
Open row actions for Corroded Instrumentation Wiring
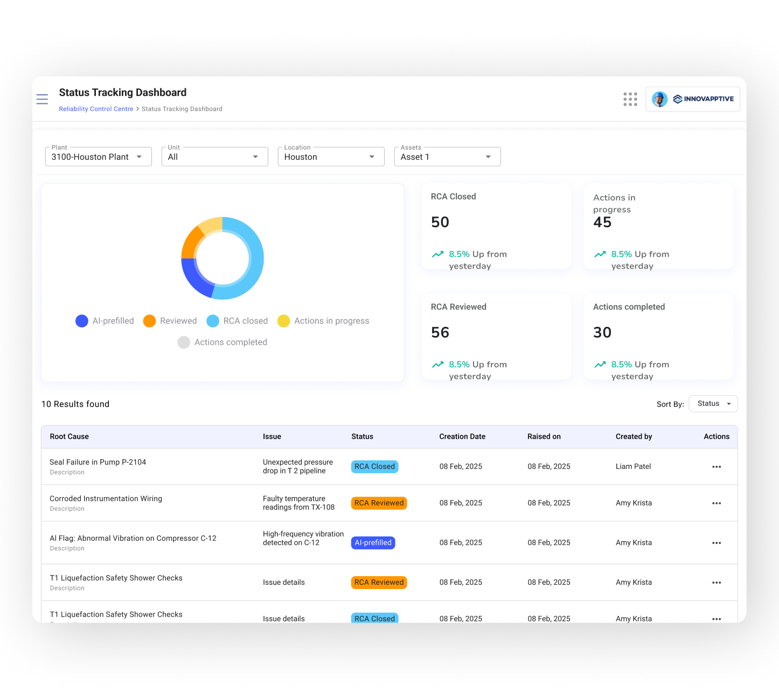716,503
